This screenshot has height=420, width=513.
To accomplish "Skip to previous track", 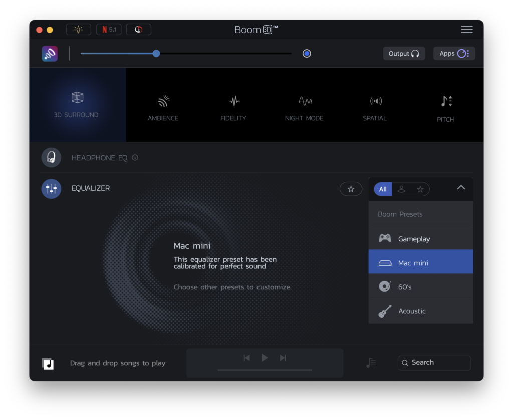I will (x=246, y=358).
